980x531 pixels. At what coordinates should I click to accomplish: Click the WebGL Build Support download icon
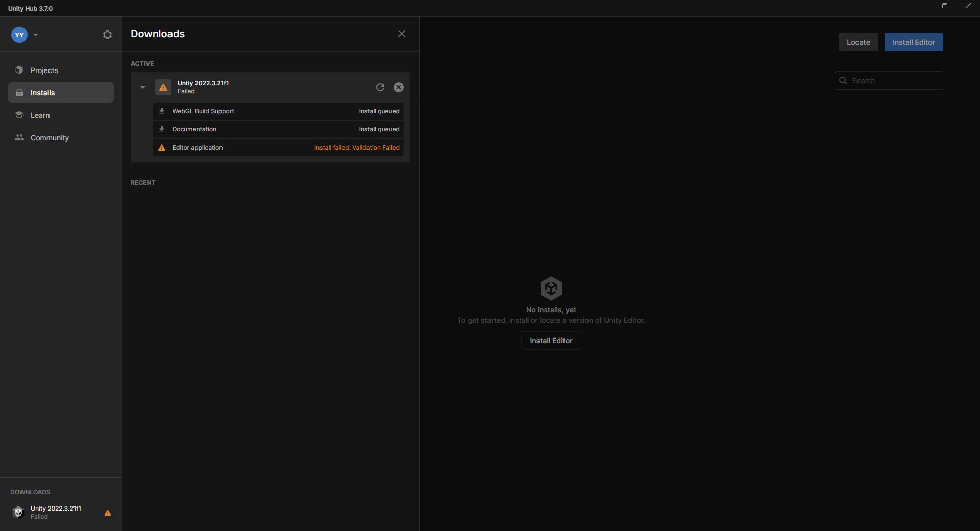click(162, 111)
